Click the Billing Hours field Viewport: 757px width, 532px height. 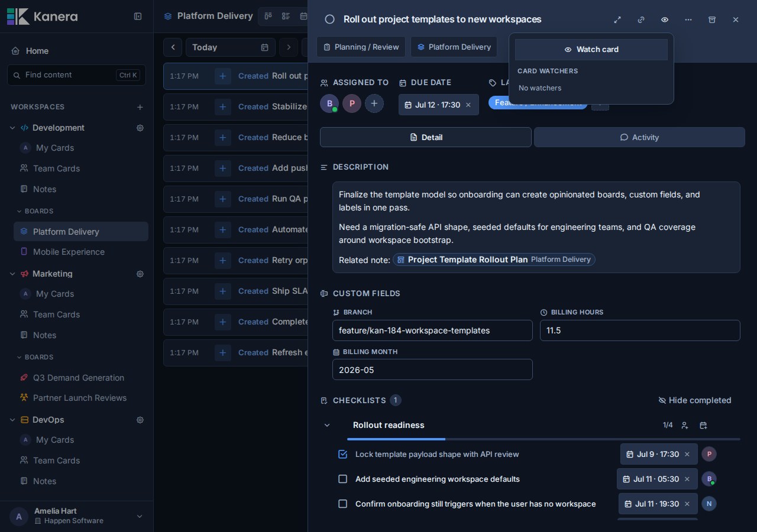(x=640, y=330)
